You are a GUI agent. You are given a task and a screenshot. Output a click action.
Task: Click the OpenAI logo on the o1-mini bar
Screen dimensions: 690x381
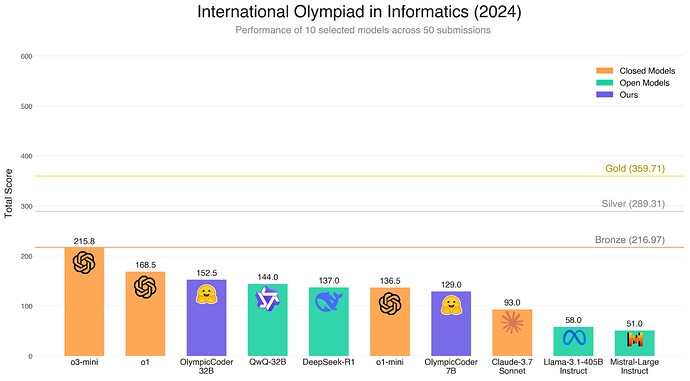point(390,304)
